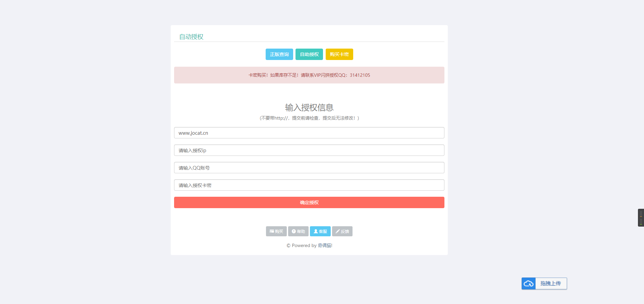Click the 拖拽上传 upload label
This screenshot has height=304, width=644.
[x=551, y=284]
